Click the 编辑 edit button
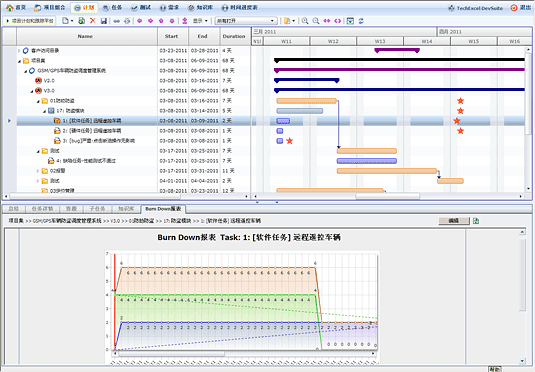Image resolution: width=535 pixels, height=372 pixels. tap(454, 221)
